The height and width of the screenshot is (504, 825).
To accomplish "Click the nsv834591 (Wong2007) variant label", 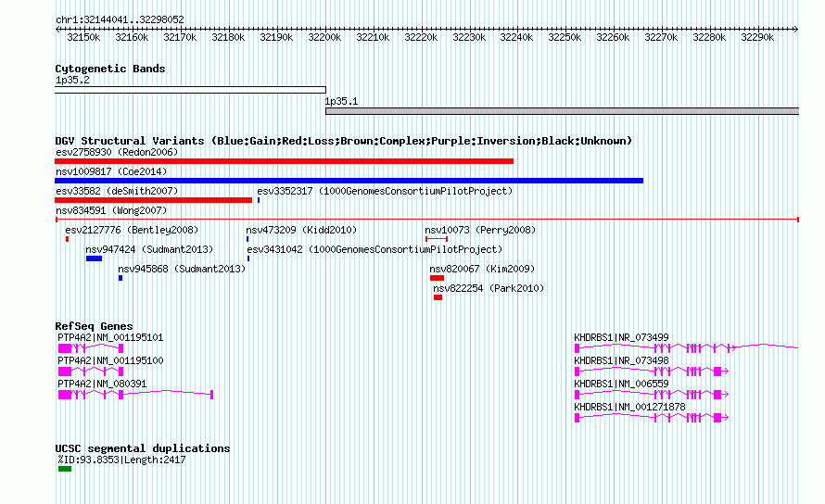I will point(111,210).
